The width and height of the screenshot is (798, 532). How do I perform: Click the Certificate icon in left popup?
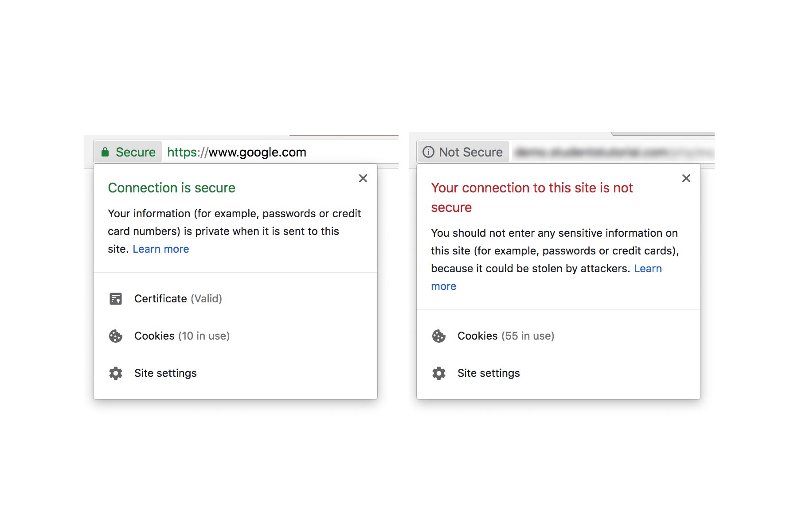(116, 299)
